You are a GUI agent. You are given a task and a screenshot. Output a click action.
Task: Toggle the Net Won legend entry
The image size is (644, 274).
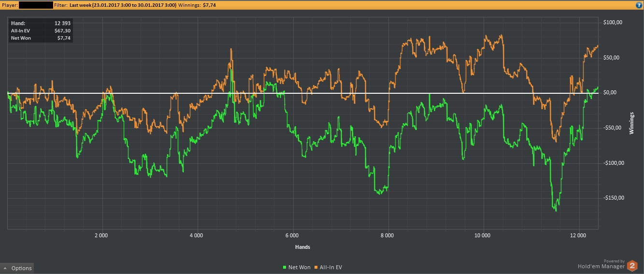pos(296,267)
